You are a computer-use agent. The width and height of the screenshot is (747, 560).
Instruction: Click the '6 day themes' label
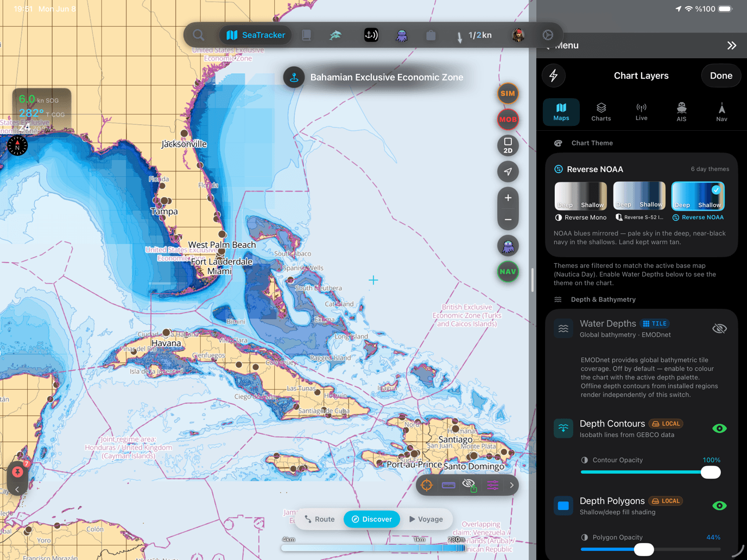pos(710,169)
